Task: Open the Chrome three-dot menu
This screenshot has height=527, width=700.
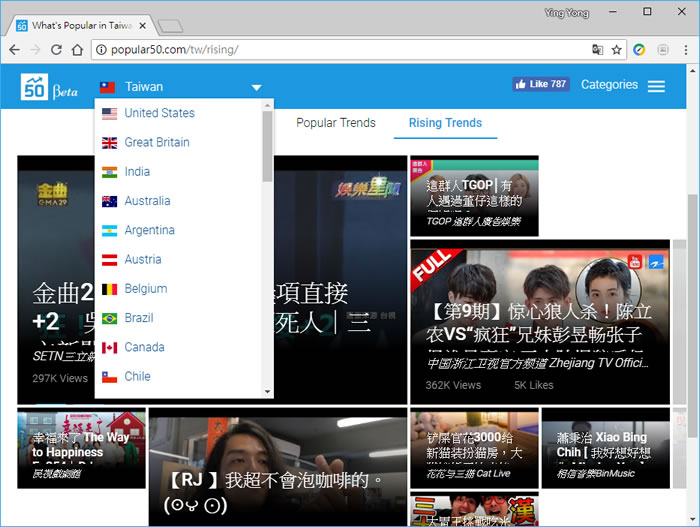Action: pyautogui.click(x=685, y=50)
